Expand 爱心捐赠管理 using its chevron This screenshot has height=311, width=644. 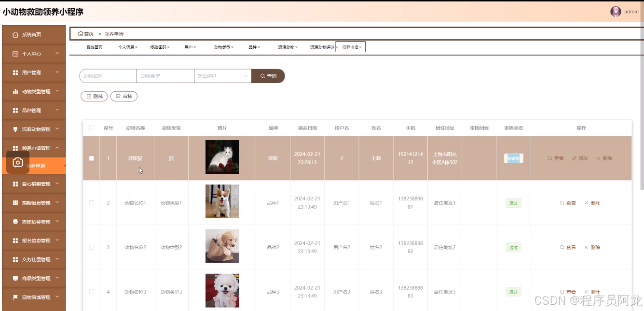click(x=57, y=184)
